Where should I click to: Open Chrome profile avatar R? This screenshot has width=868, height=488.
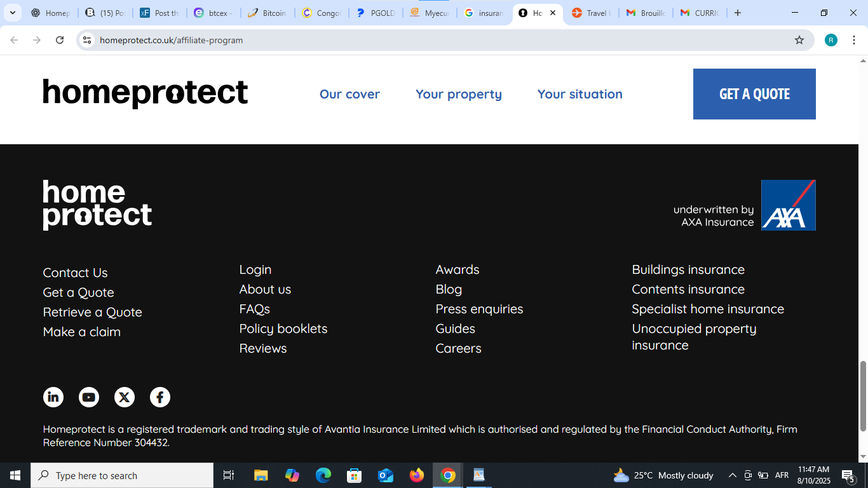[831, 40]
